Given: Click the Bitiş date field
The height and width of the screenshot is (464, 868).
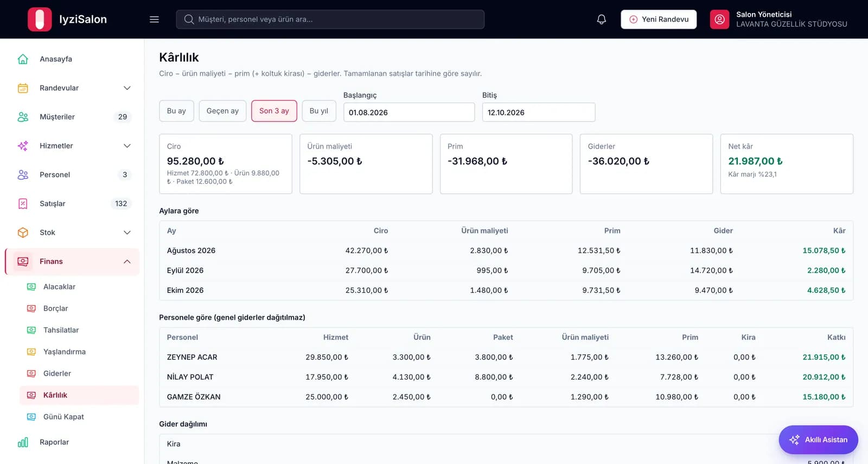Looking at the screenshot, I should 539,112.
